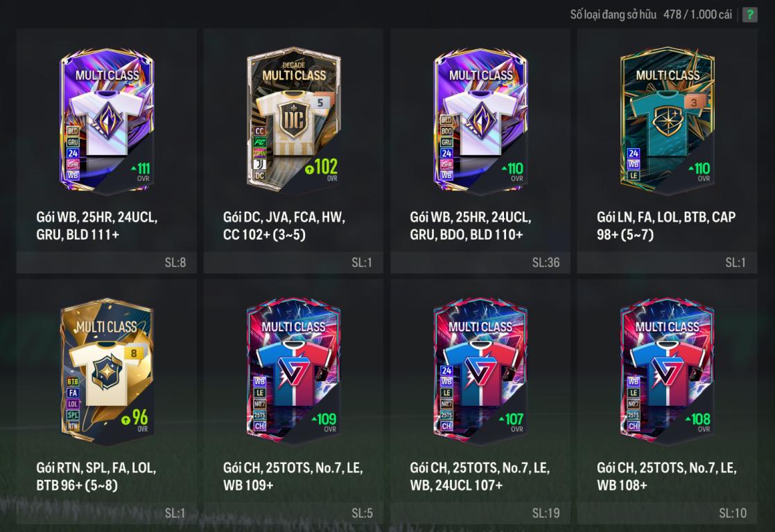
Task: Click the SL:8 quantity bar
Action: pos(107,263)
